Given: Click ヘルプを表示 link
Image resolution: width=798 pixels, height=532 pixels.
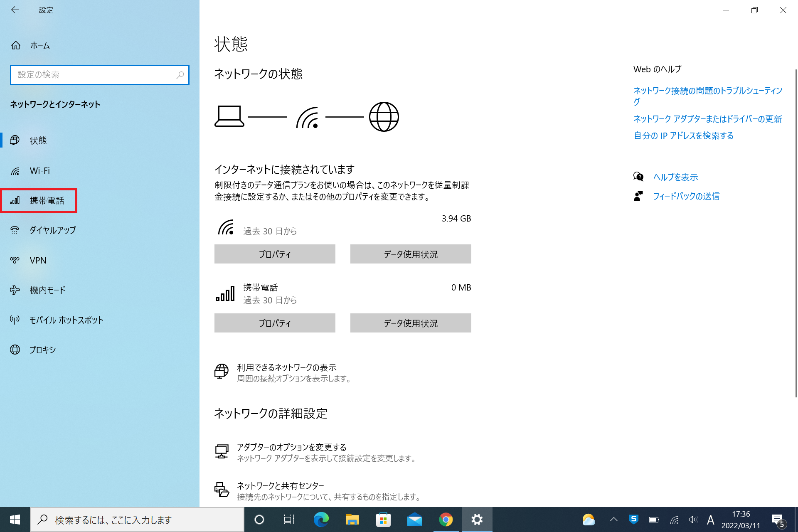Looking at the screenshot, I should 676,177.
